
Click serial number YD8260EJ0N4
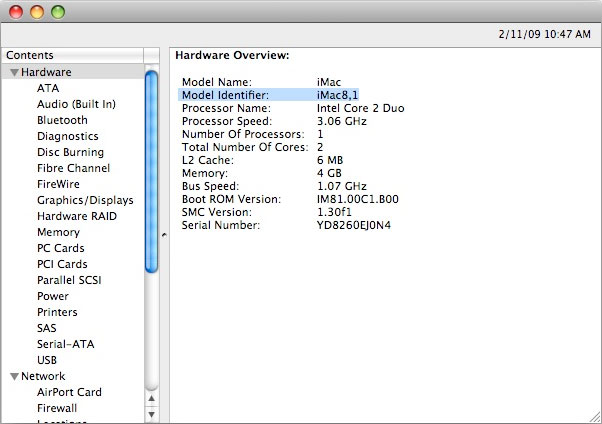[x=354, y=225]
